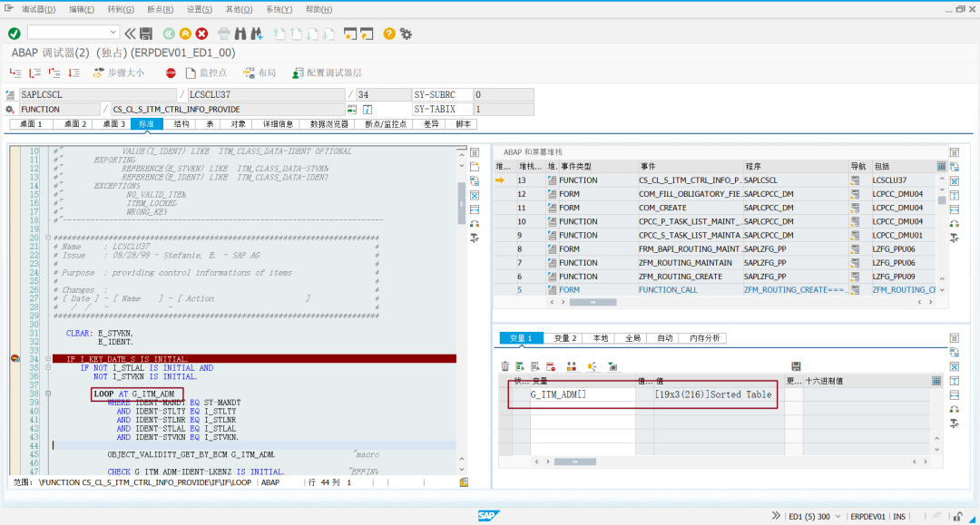Collapse the IF block at line 35

click(48, 368)
